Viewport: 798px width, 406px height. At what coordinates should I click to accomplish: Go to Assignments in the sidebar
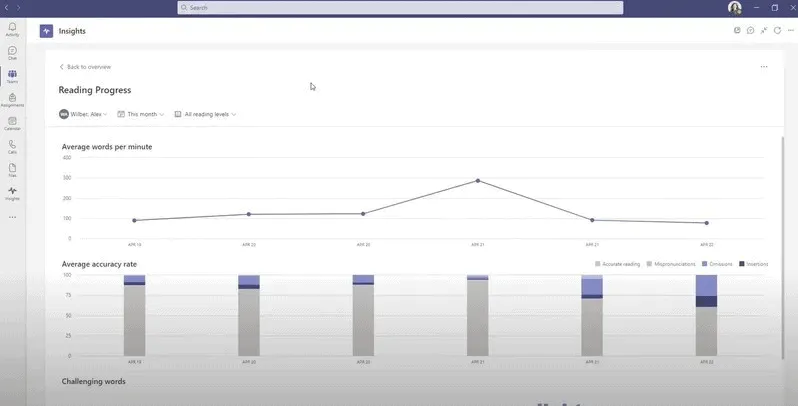coord(12,99)
